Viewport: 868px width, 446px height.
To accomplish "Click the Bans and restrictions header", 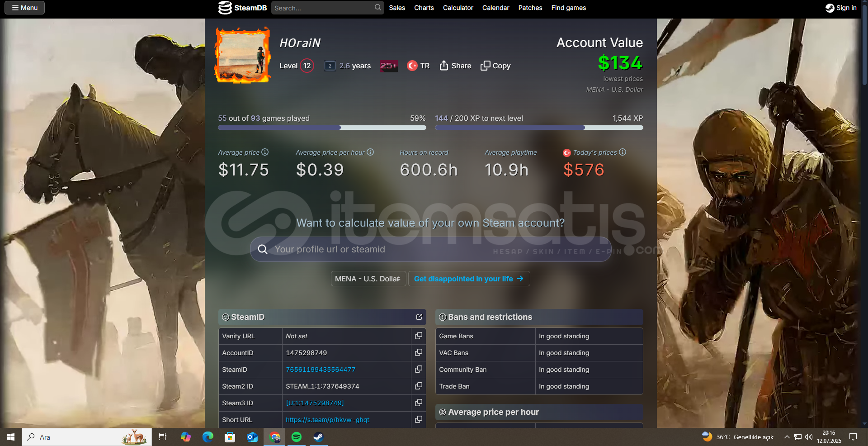I will pos(539,317).
